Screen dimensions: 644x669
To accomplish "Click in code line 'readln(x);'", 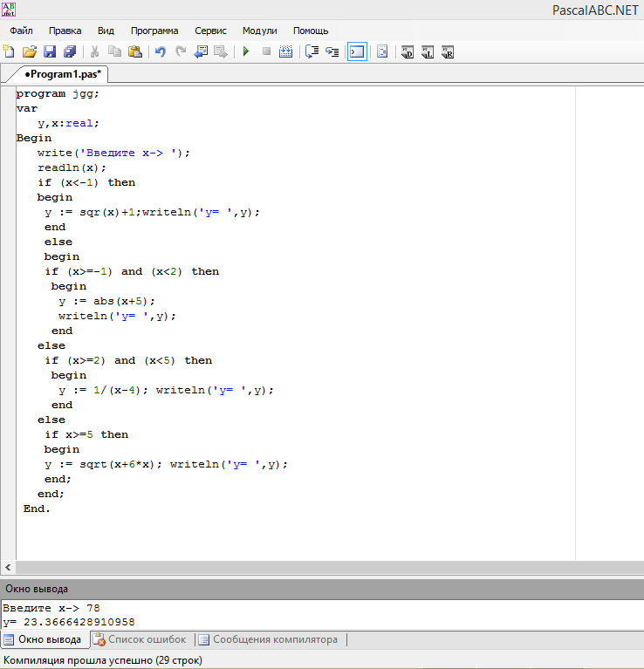I will pyautogui.click(x=72, y=167).
